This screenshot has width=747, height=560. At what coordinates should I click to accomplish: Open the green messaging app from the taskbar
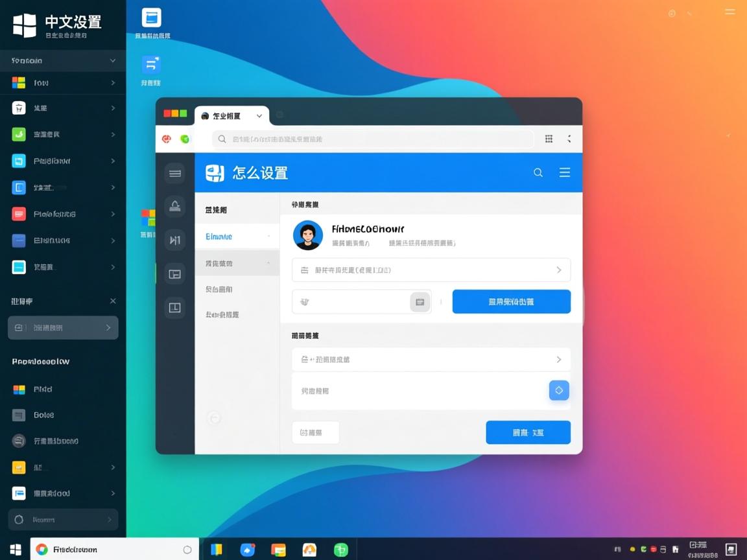click(x=340, y=549)
